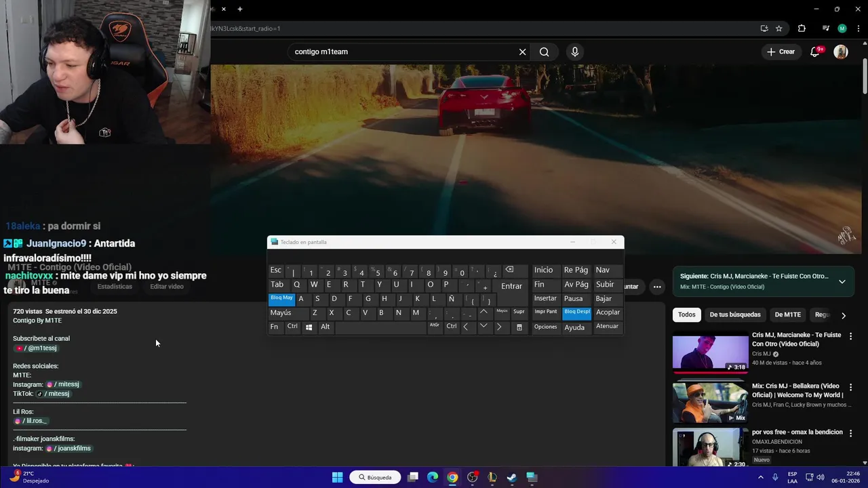
Task: Click the YouTube search magnifier button
Action: pyautogui.click(x=544, y=52)
